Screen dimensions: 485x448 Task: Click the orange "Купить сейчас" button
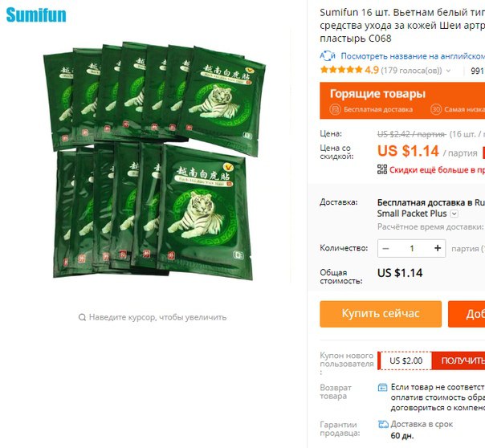(381, 314)
